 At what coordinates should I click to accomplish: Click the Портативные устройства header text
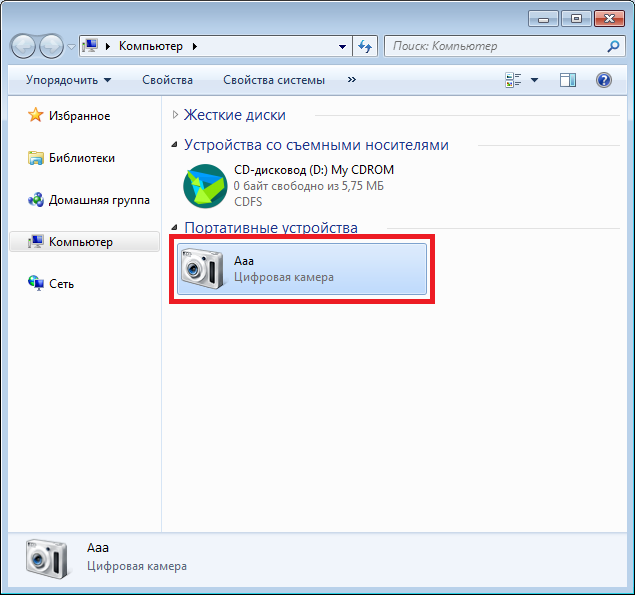click(x=271, y=228)
